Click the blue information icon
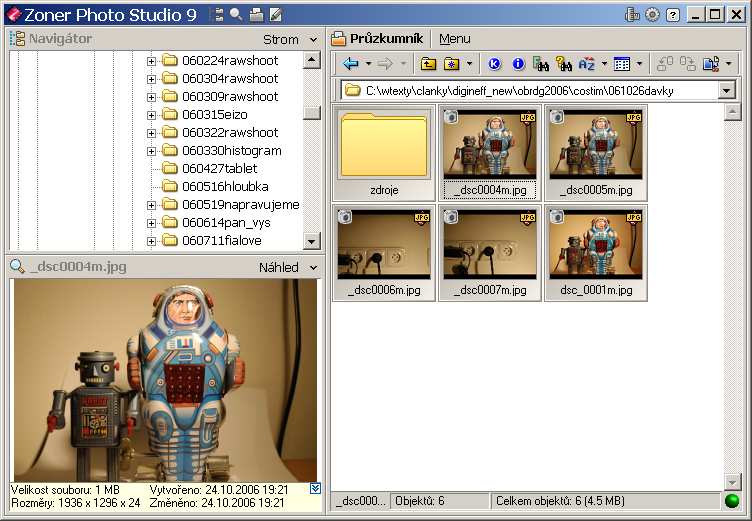This screenshot has height=521, width=752. pyautogui.click(x=518, y=63)
